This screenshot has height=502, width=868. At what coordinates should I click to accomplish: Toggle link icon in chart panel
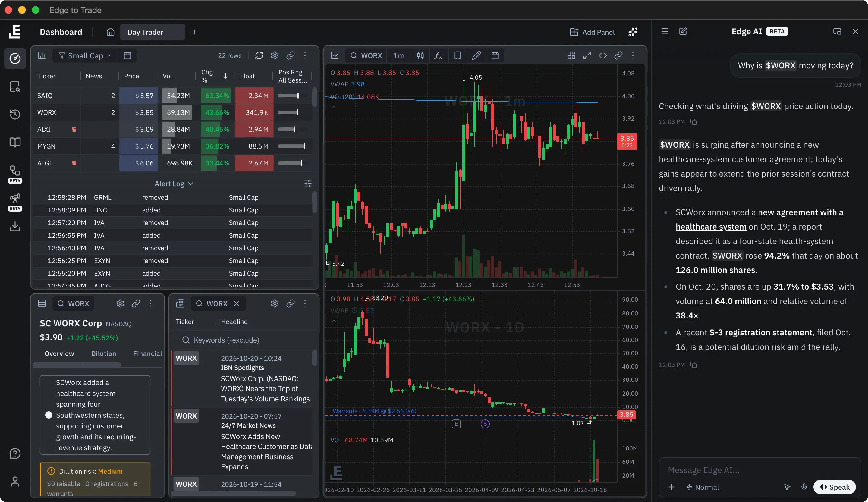coord(618,55)
